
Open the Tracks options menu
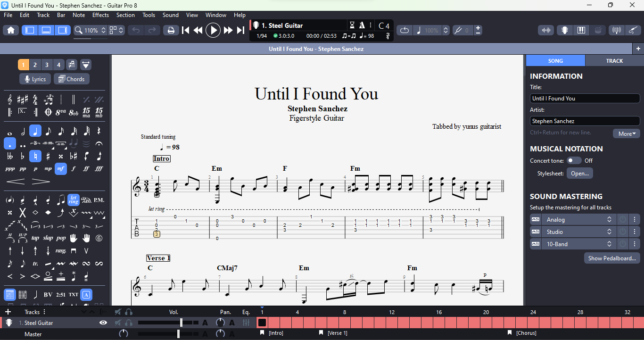(x=44, y=312)
